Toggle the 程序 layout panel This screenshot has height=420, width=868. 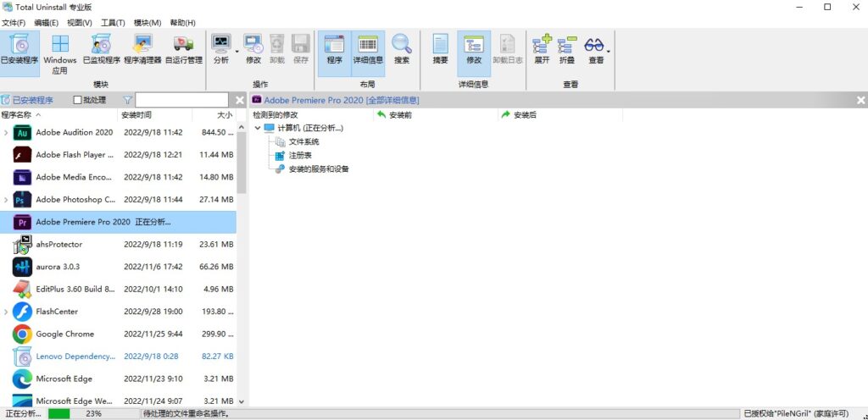[x=334, y=53]
